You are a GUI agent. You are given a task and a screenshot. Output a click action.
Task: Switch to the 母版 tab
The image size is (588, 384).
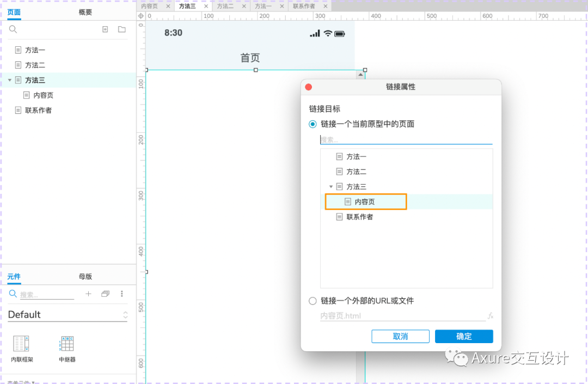pyautogui.click(x=85, y=277)
